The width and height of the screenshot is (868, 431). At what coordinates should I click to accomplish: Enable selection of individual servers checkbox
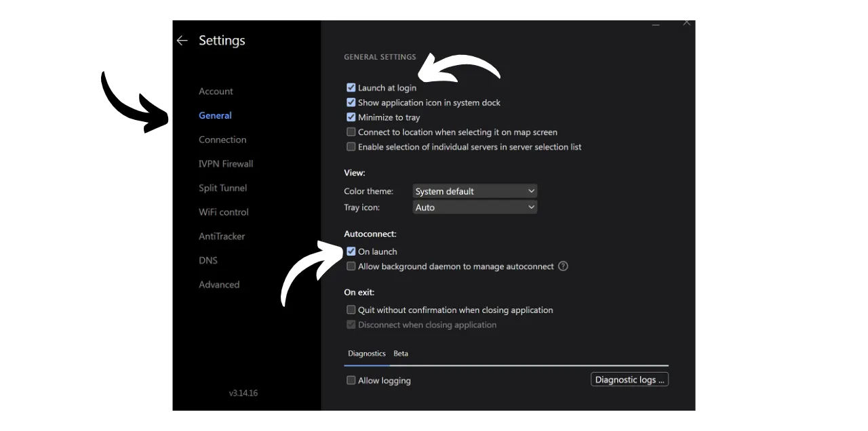pos(351,146)
